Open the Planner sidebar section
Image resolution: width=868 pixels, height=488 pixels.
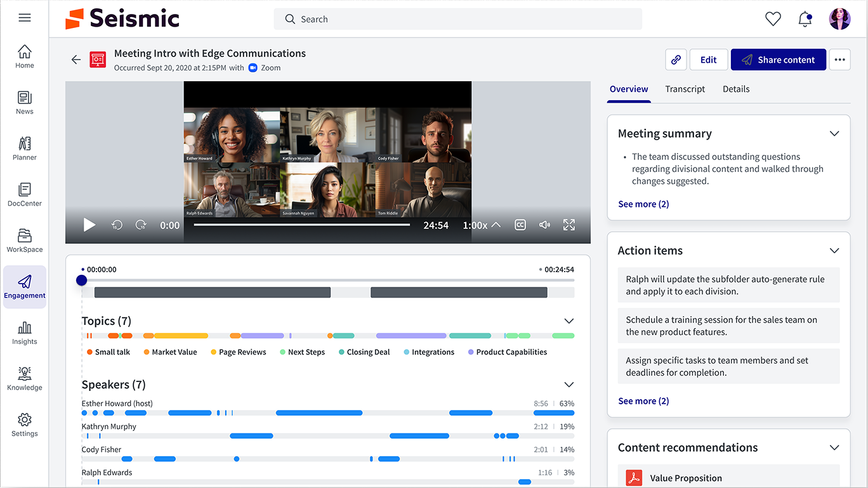click(25, 148)
